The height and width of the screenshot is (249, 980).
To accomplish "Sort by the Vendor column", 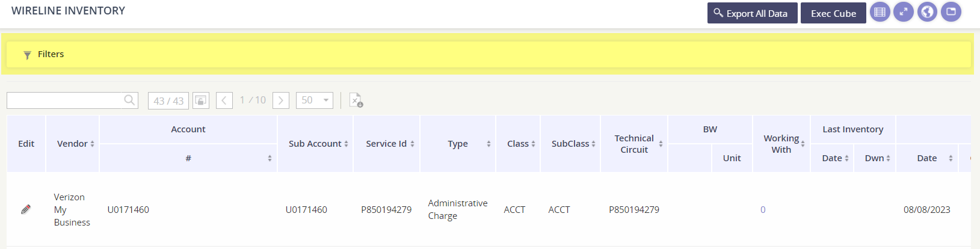I will click(76, 144).
